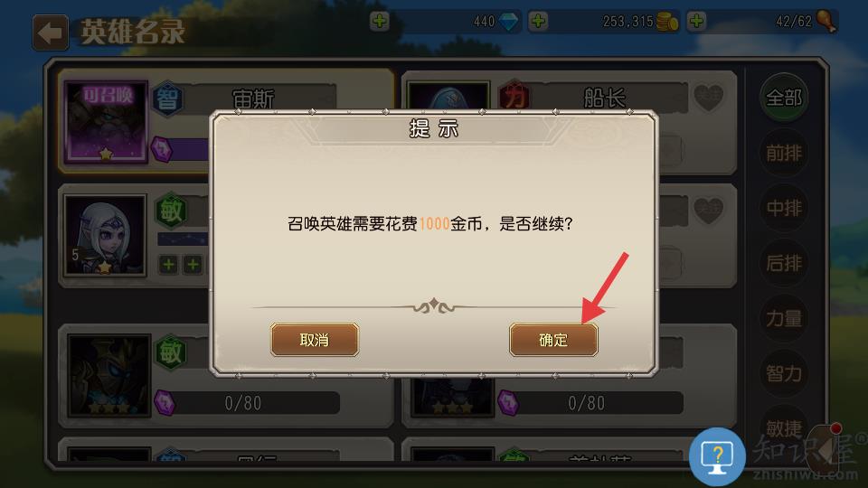
Task: Add gold with the plus next to 253,315
Action: click(538, 22)
